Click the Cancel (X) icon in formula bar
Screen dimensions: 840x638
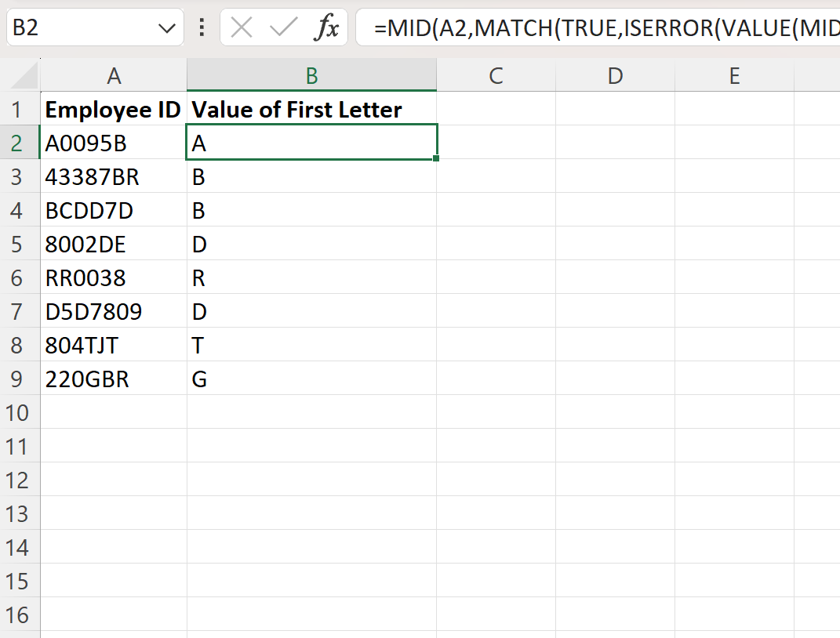[x=241, y=27]
